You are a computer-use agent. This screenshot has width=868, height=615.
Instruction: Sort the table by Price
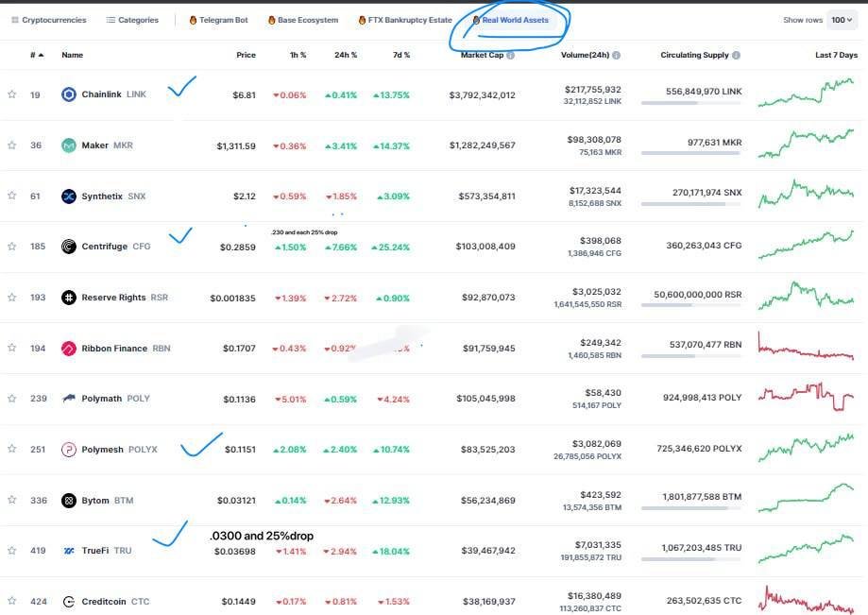pos(246,55)
